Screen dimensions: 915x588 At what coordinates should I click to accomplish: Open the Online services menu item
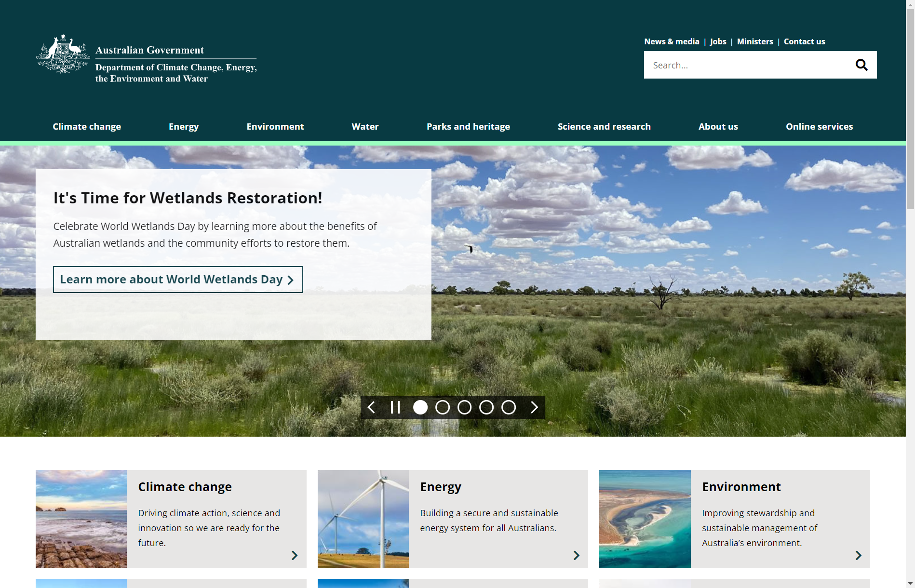(x=819, y=126)
